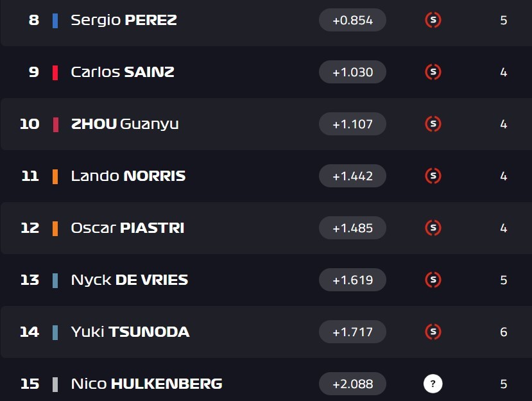The width and height of the screenshot is (532, 401).
Task: Click the orange team color bar beside Norris
Action: click(55, 176)
